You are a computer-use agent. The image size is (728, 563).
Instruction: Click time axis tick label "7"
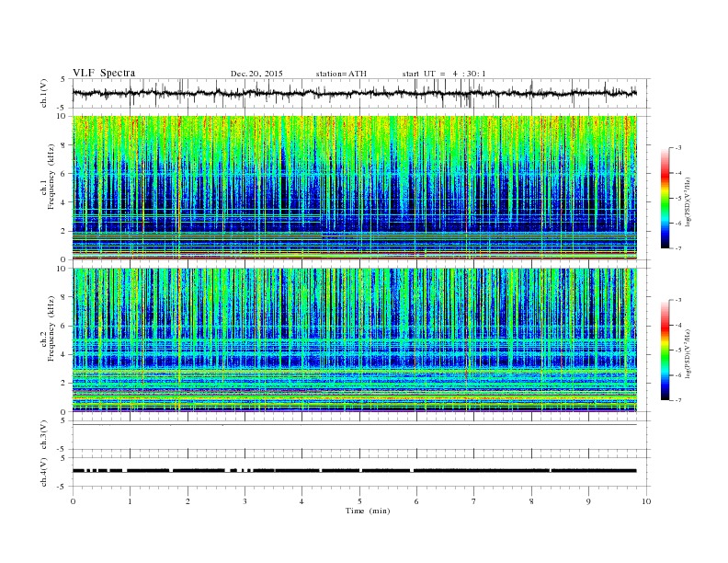pyautogui.click(x=474, y=501)
